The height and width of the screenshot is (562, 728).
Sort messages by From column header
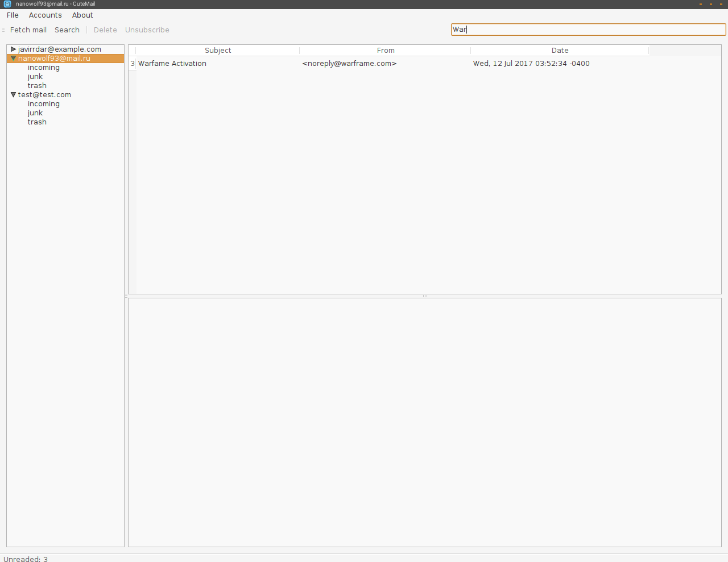[386, 51]
